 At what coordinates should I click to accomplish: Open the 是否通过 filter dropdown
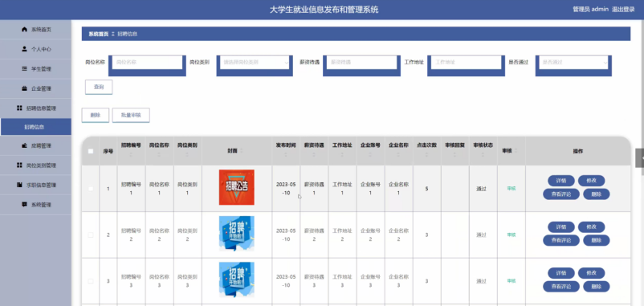573,63
